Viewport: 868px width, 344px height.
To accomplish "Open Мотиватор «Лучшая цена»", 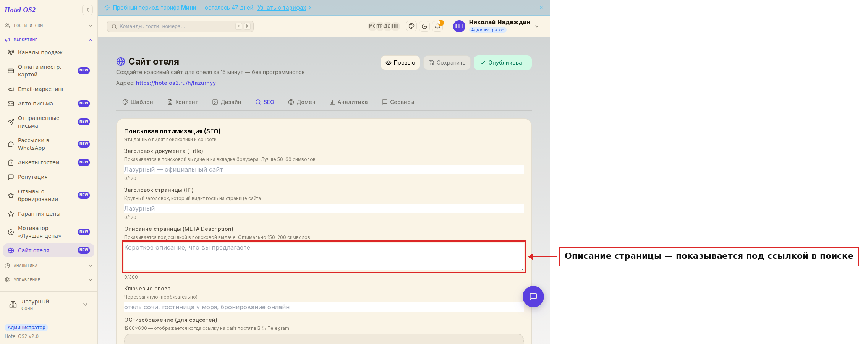I will click(49, 232).
